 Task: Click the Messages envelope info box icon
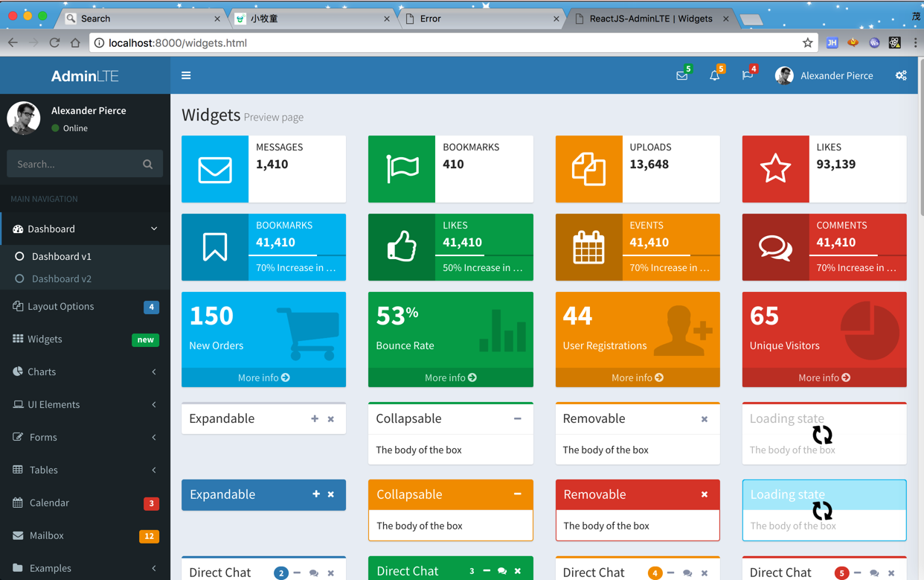215,169
